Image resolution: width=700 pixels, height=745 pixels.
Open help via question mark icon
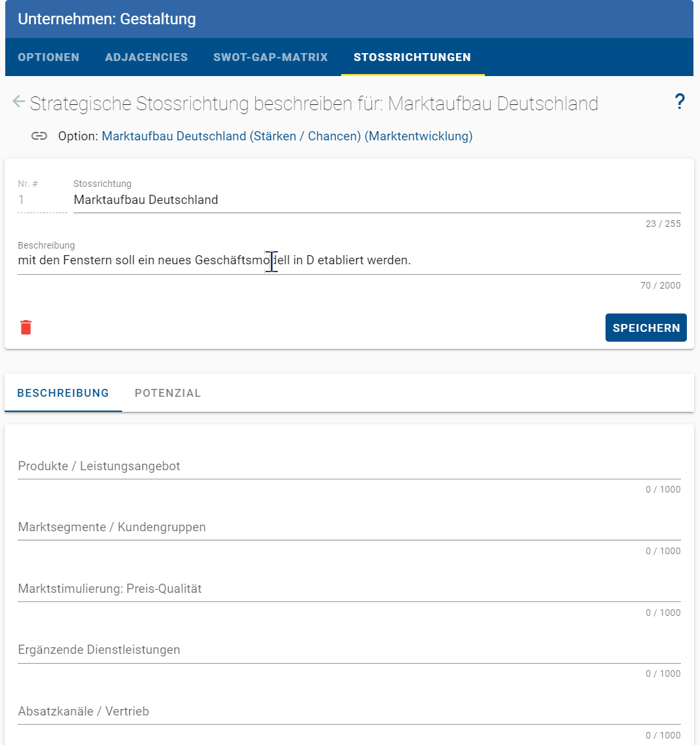point(680,102)
